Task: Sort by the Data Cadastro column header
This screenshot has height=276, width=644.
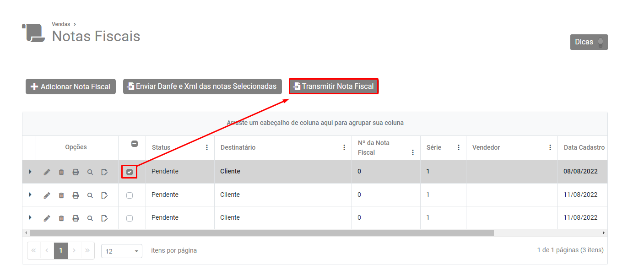Action: pos(584,147)
